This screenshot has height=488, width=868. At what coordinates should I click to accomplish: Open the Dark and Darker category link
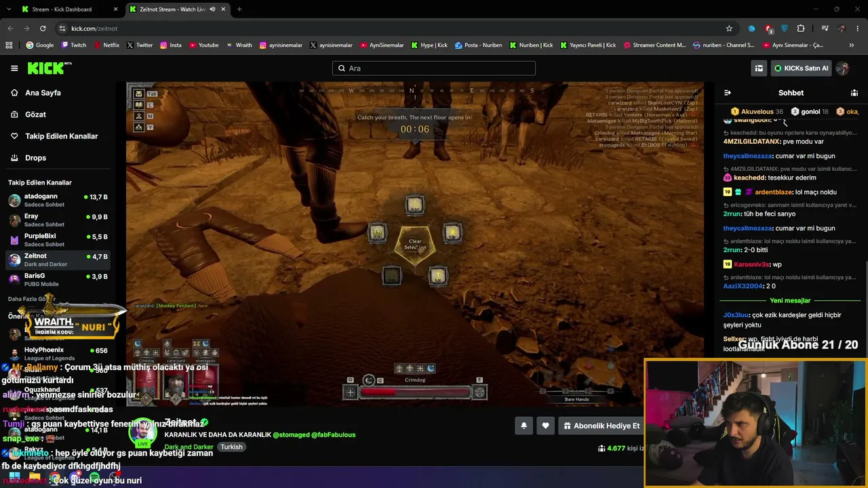[x=189, y=447]
